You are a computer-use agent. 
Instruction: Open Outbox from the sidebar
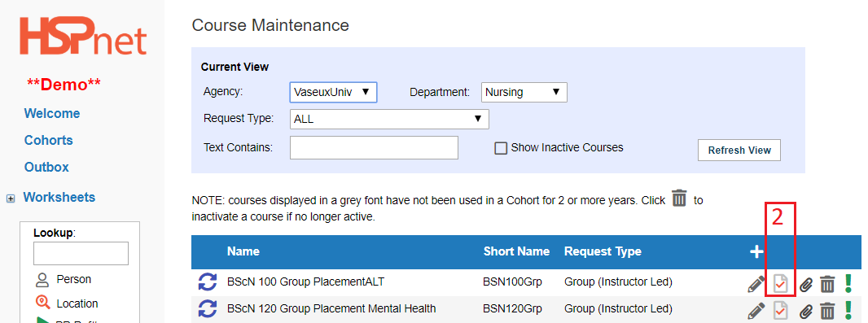(x=46, y=167)
